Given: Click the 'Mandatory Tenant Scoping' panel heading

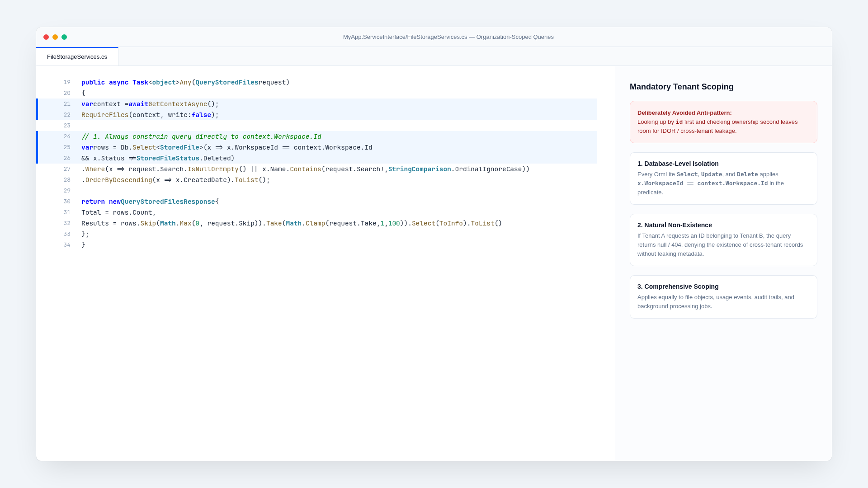Looking at the screenshot, I should click(x=682, y=87).
